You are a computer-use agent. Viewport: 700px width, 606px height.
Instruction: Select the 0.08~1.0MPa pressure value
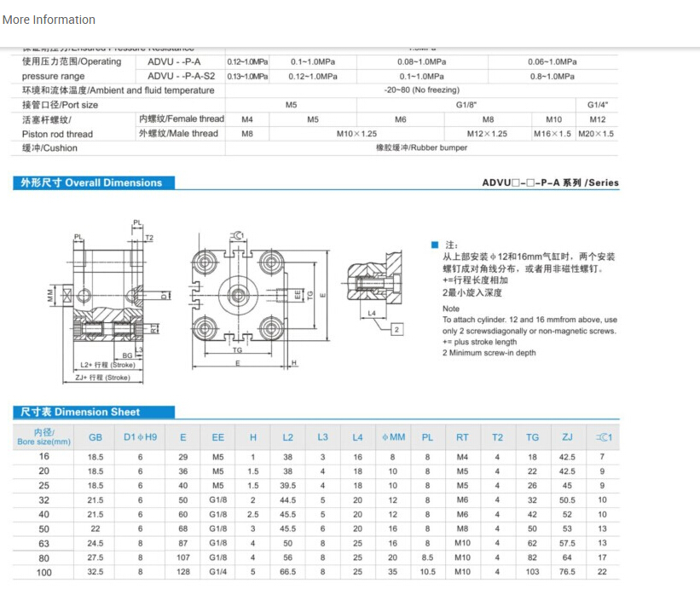[422, 62]
